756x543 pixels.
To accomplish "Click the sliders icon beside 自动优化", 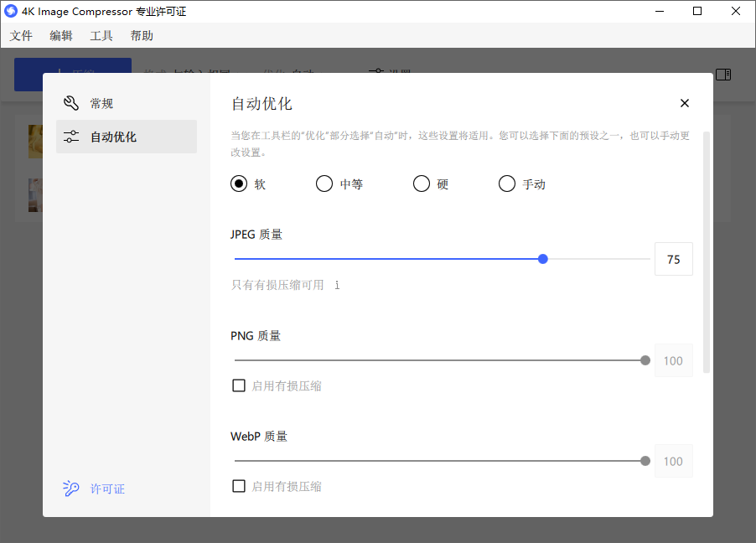I will click(71, 137).
